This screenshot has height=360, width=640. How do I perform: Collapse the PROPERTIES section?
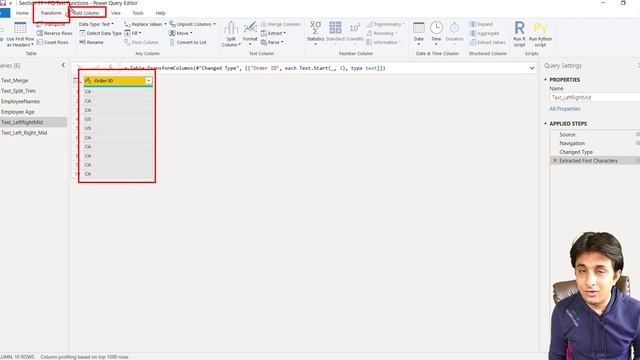coord(545,80)
